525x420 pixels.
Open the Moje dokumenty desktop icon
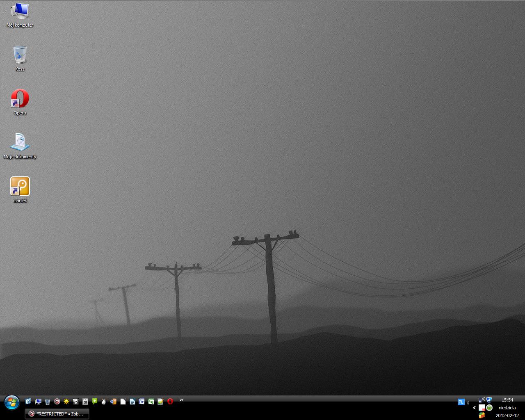[x=20, y=143]
